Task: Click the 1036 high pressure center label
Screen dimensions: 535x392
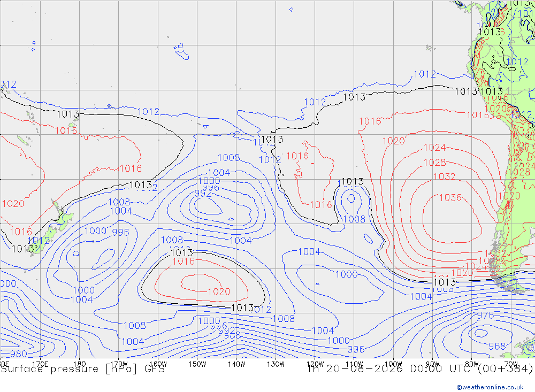Action: [450, 197]
